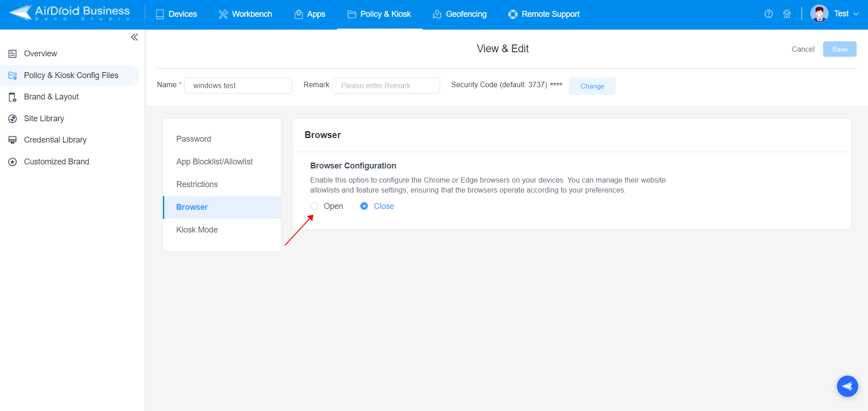This screenshot has width=868, height=411.
Task: Open the Test account dropdown
Action: click(x=845, y=14)
